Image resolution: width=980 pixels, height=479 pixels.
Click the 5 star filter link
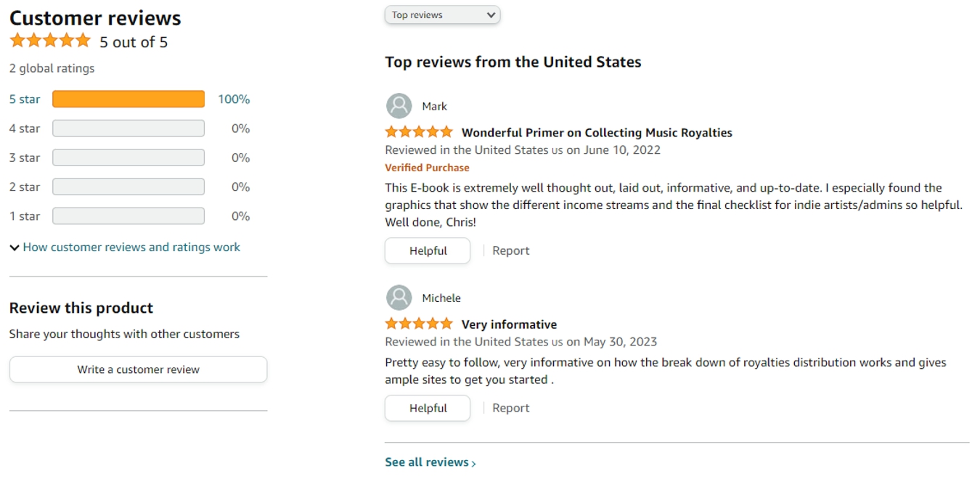pyautogui.click(x=25, y=99)
